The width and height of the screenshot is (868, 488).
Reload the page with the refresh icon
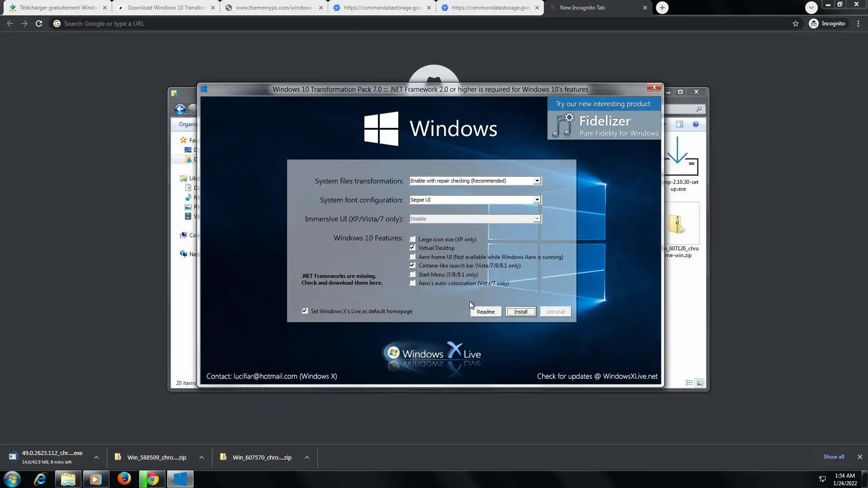click(39, 23)
